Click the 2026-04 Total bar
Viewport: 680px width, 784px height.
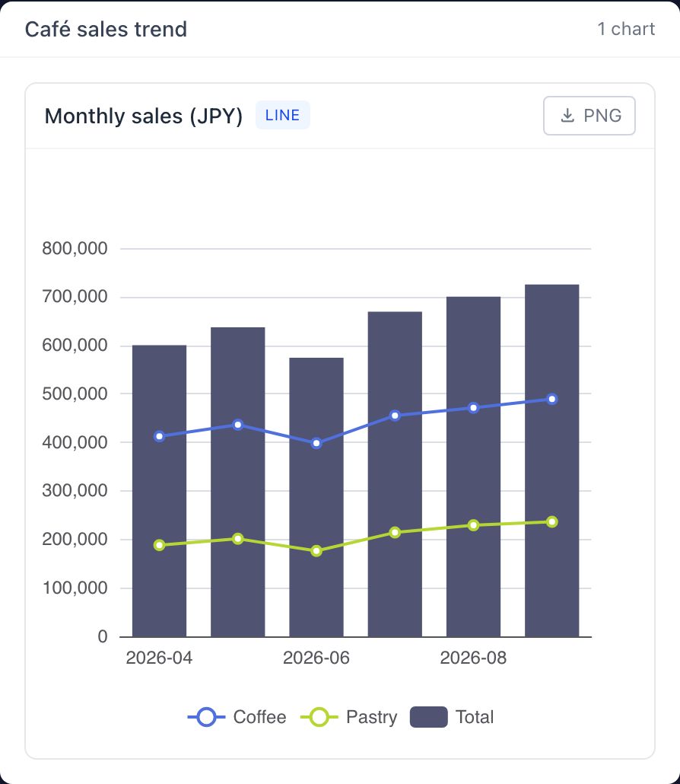click(x=160, y=491)
